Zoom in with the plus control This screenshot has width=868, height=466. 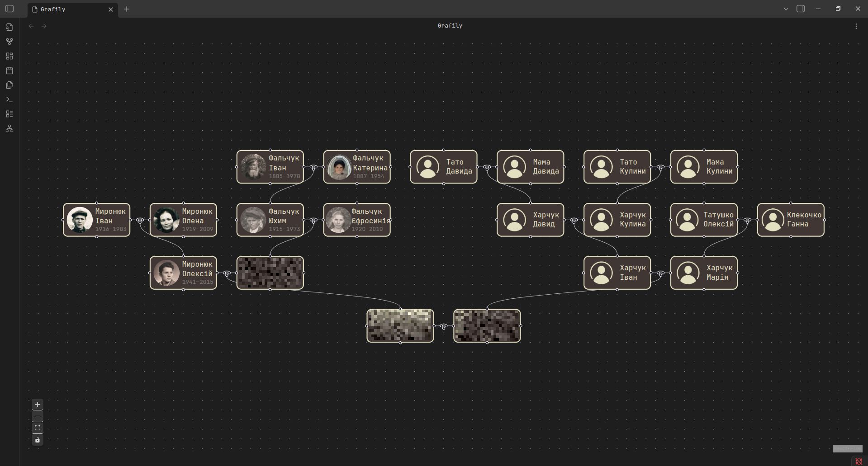click(x=38, y=405)
